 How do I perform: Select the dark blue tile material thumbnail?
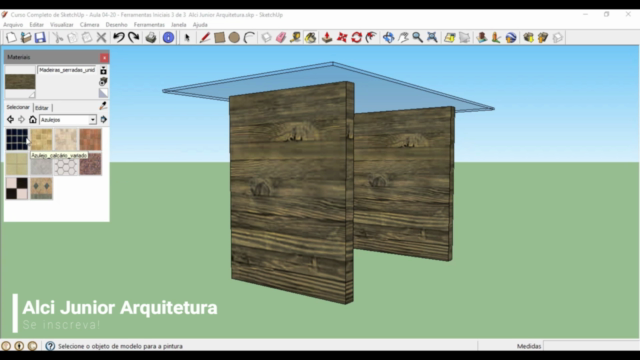(x=17, y=139)
